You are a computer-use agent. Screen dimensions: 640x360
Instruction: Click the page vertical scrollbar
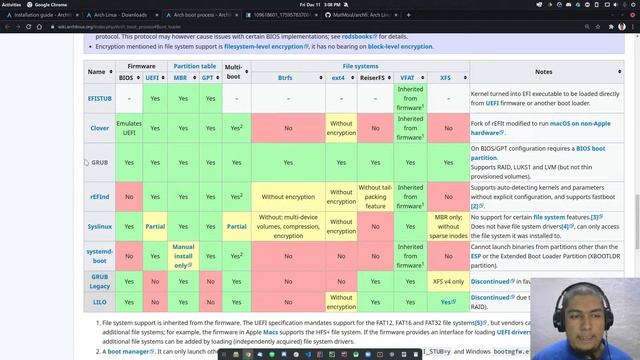click(x=637, y=222)
